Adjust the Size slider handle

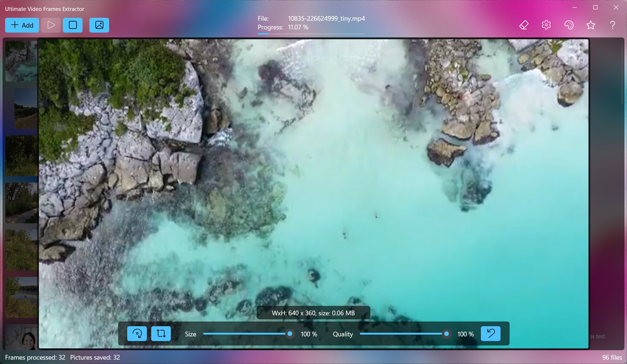pos(290,333)
